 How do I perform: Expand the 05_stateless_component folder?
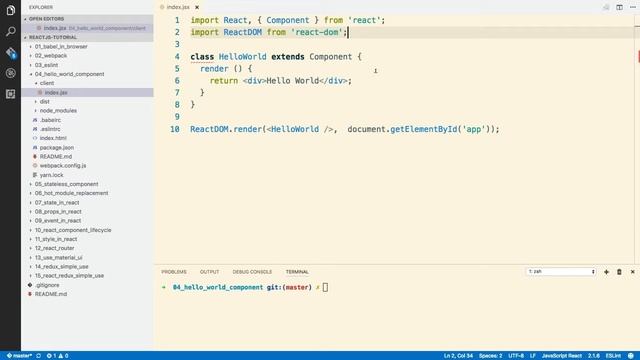click(66, 184)
